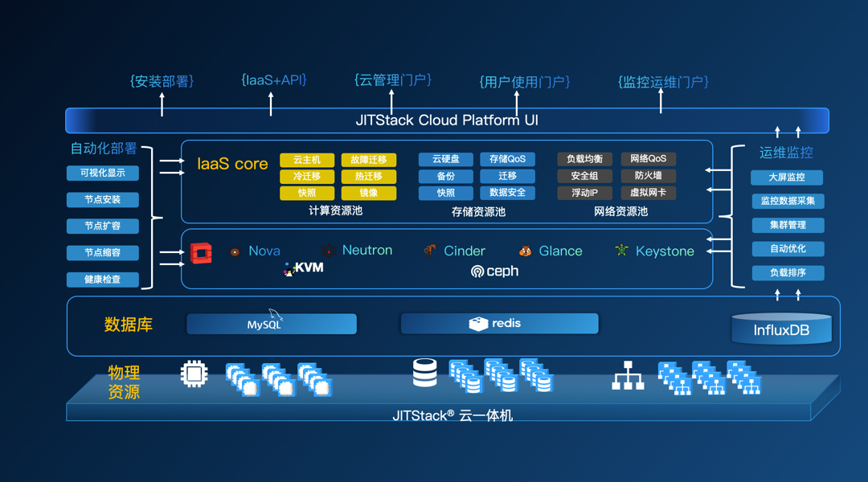
Task: Choose the 健康检查 box
Action: (102, 280)
